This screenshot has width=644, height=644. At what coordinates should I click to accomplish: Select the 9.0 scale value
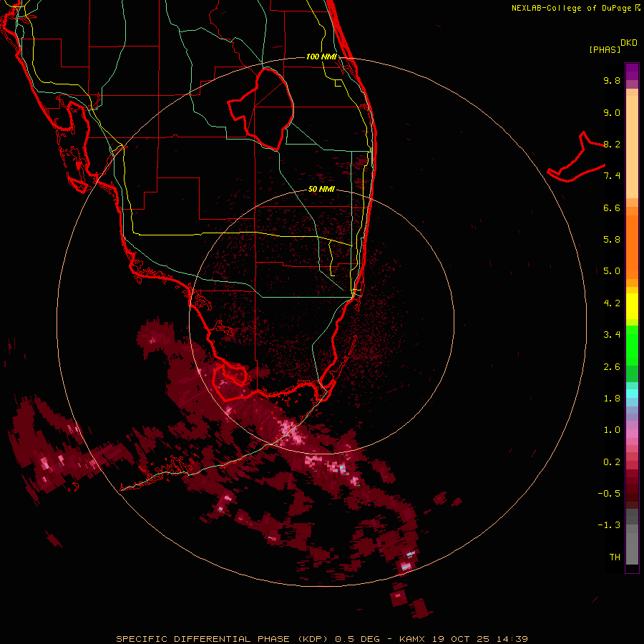coord(612,112)
